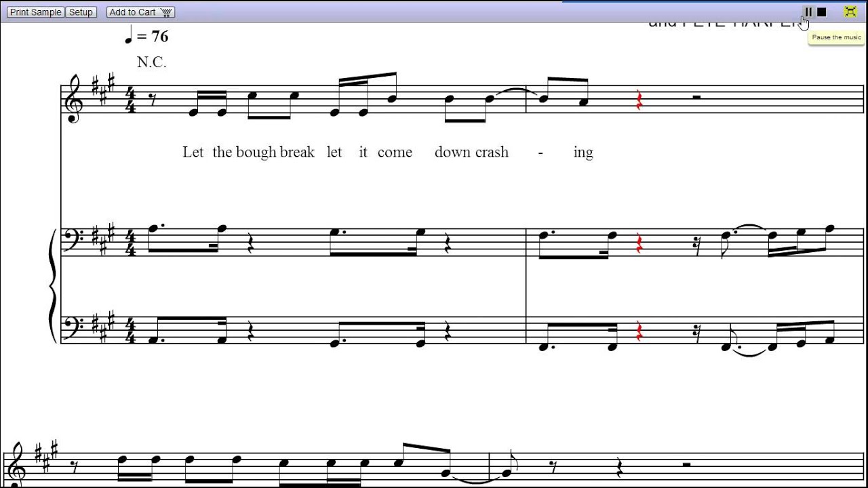The width and height of the screenshot is (868, 488).
Task: Click the lyric word 'crash'
Action: [492, 152]
